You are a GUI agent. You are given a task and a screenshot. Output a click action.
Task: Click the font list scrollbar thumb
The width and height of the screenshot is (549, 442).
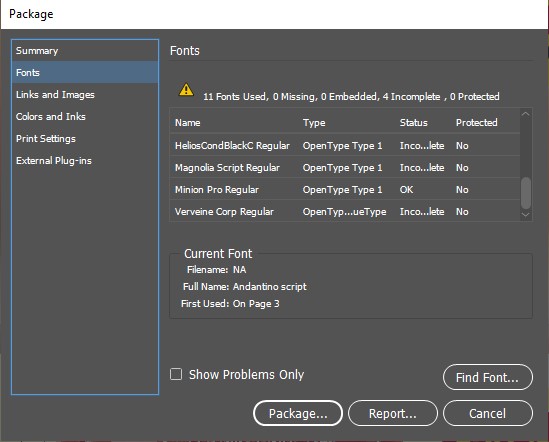click(x=526, y=193)
